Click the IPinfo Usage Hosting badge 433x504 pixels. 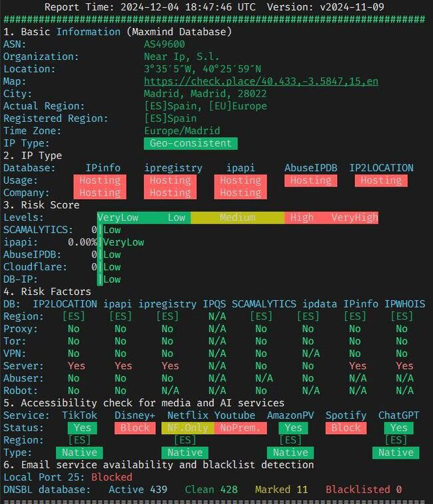(x=100, y=180)
